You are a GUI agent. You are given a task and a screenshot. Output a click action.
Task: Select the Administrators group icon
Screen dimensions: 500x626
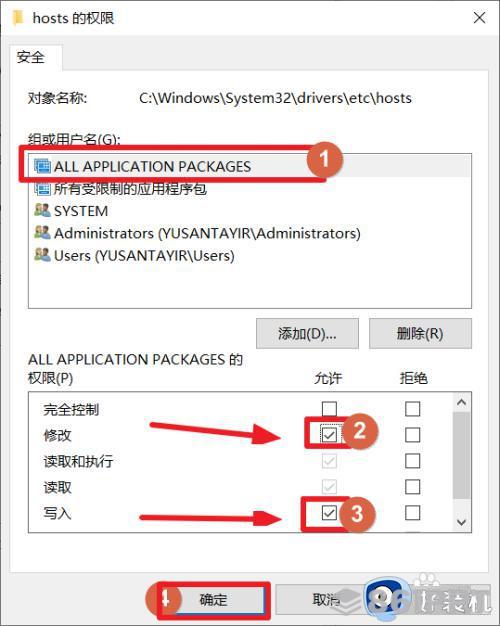tap(42, 233)
